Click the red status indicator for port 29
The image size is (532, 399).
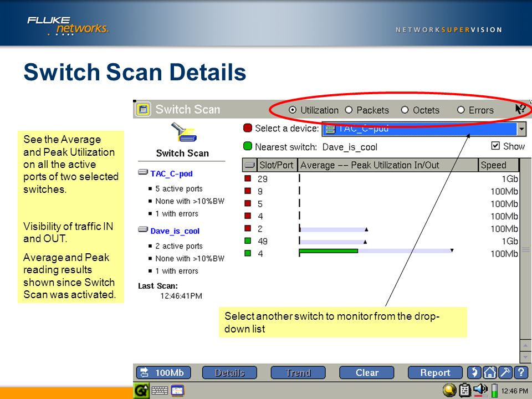click(248, 178)
